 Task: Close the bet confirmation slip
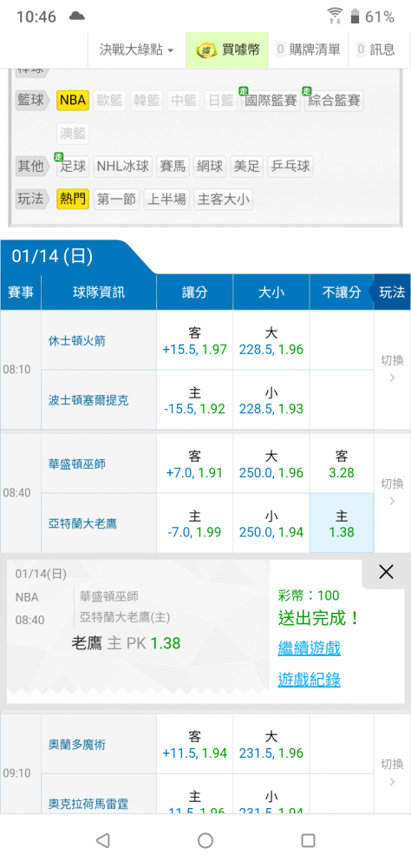386,572
